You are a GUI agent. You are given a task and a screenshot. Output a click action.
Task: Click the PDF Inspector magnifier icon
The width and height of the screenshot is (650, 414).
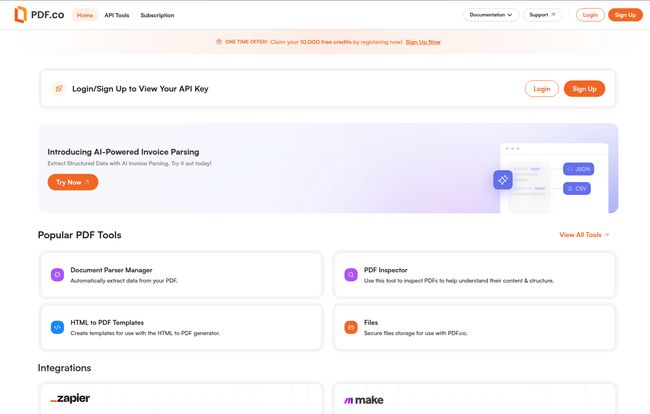(351, 274)
